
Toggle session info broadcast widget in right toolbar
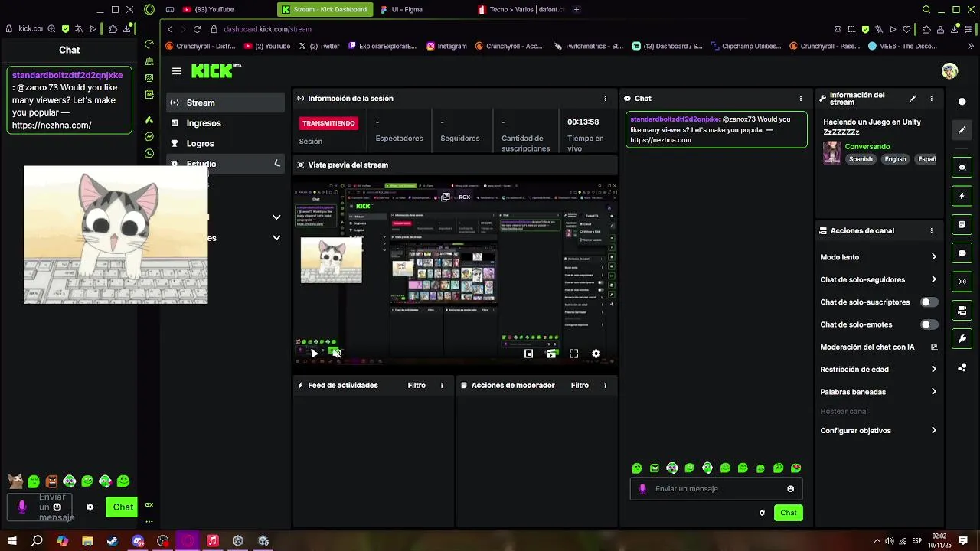(x=962, y=282)
